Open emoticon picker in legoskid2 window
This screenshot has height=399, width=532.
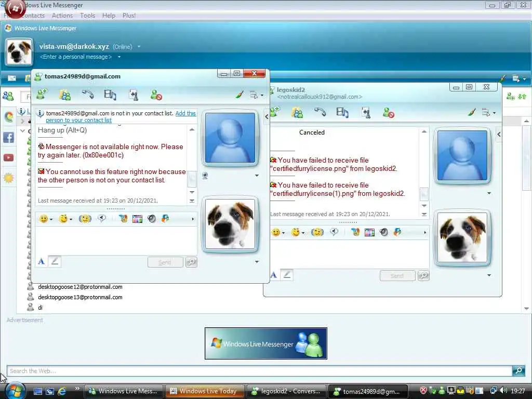[x=275, y=232]
